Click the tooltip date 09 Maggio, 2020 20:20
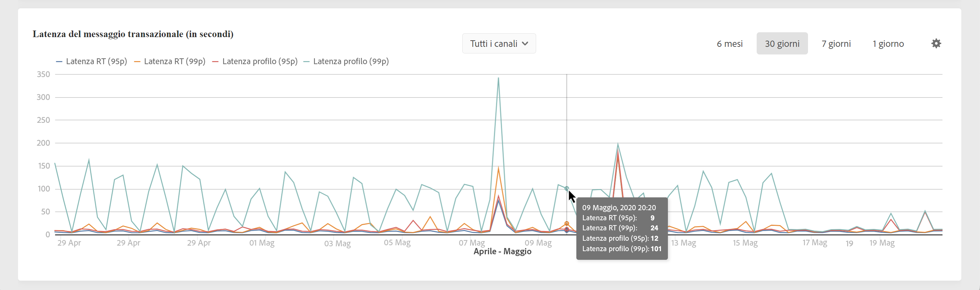The width and height of the screenshot is (980, 290). (x=619, y=208)
